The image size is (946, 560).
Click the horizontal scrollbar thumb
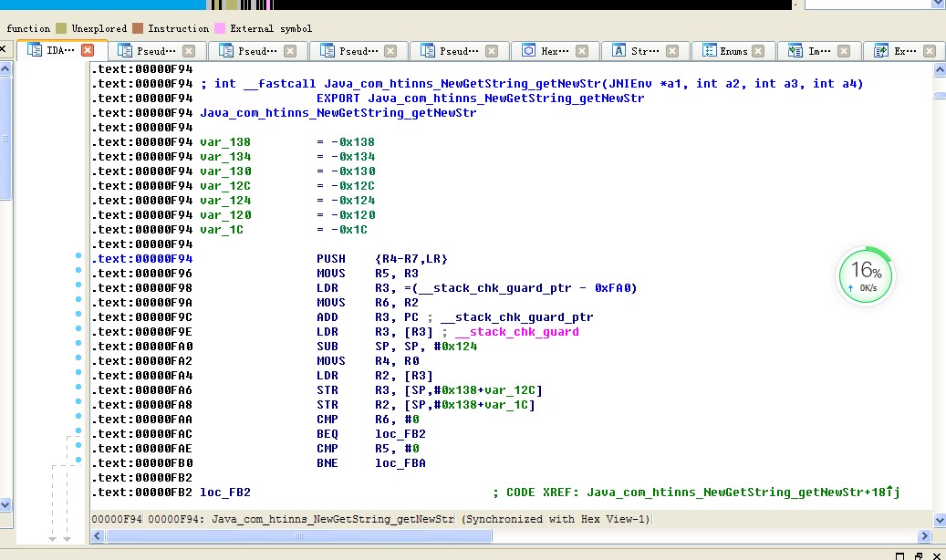point(298,536)
